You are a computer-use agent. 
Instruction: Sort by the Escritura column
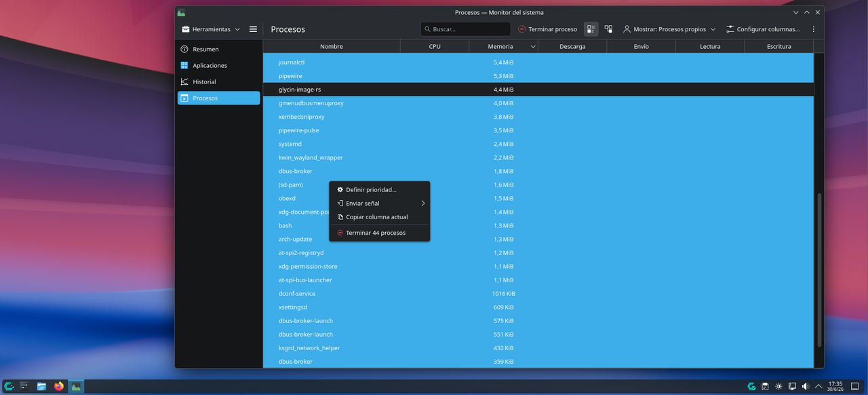(778, 46)
